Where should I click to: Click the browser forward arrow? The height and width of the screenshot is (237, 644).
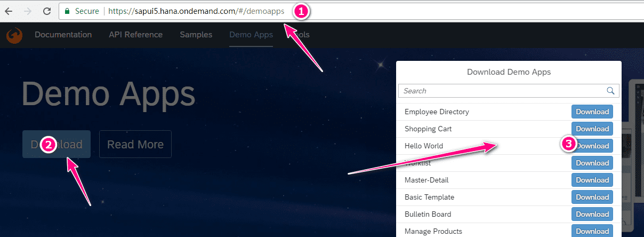click(28, 11)
